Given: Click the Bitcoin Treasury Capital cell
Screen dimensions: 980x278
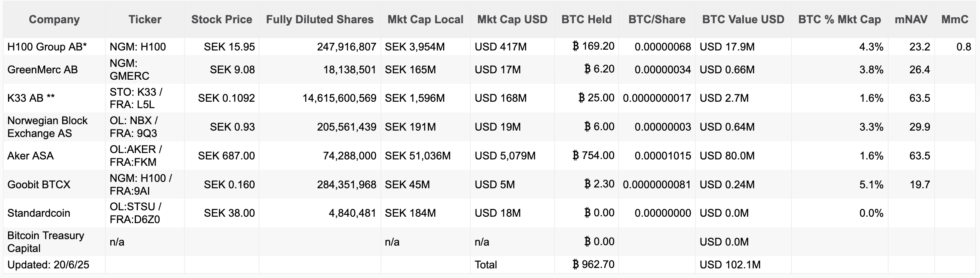Looking at the screenshot, I should 46,242.
